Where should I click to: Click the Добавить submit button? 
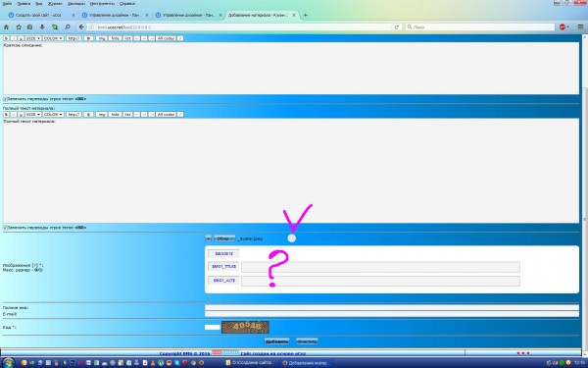pyautogui.click(x=276, y=342)
